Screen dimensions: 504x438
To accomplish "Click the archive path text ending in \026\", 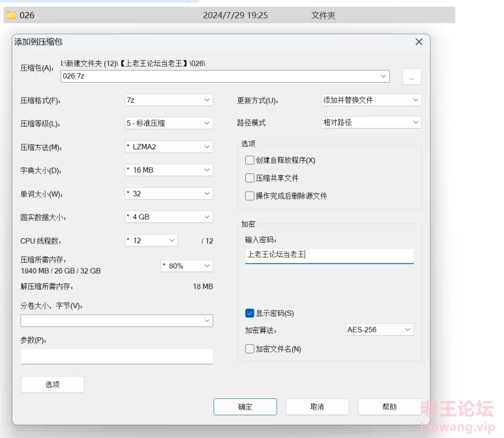I will [x=133, y=64].
